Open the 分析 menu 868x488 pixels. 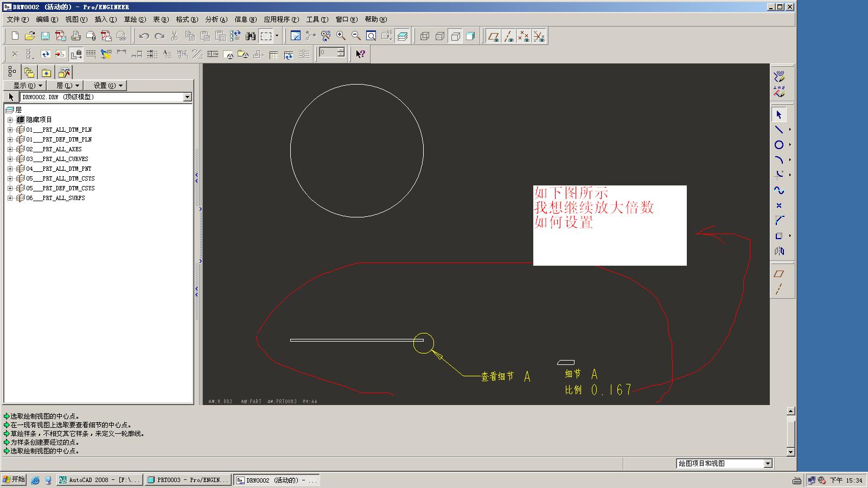coord(216,20)
